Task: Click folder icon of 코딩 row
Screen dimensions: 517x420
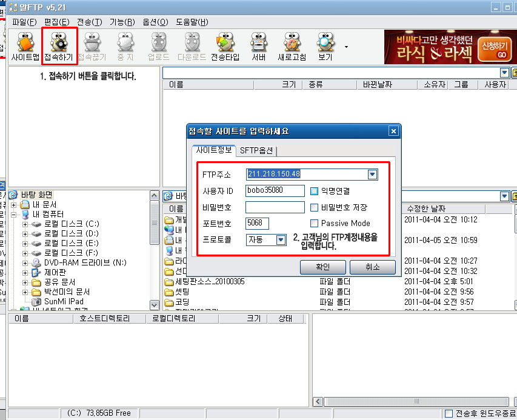Action: [x=169, y=302]
